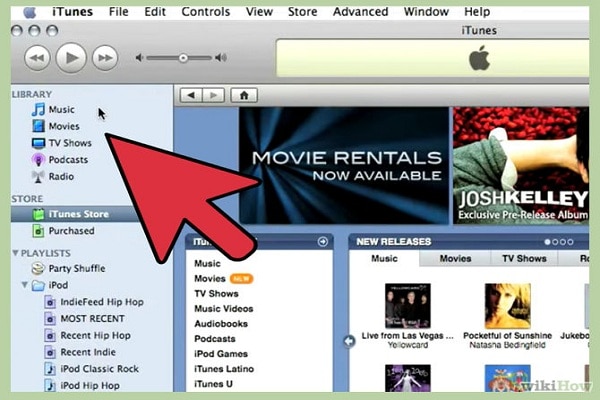Viewport: 600px width, 400px height.
Task: Open Podcasts link in store list
Action: click(215, 339)
